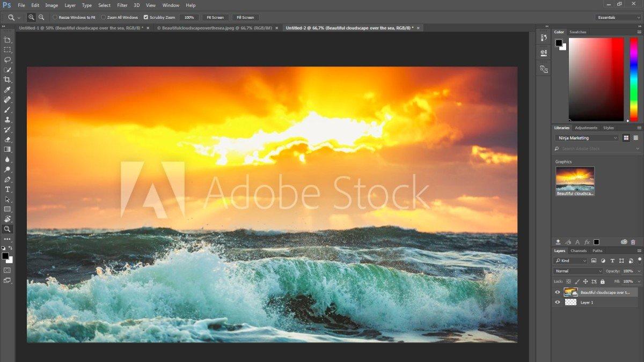Hide the Layer 1 layer
The image size is (644, 362).
557,302
